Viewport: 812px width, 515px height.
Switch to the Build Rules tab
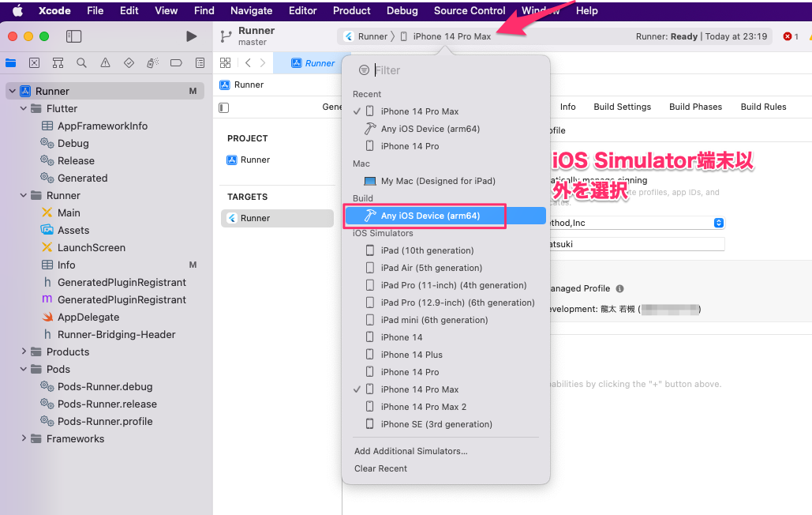763,107
